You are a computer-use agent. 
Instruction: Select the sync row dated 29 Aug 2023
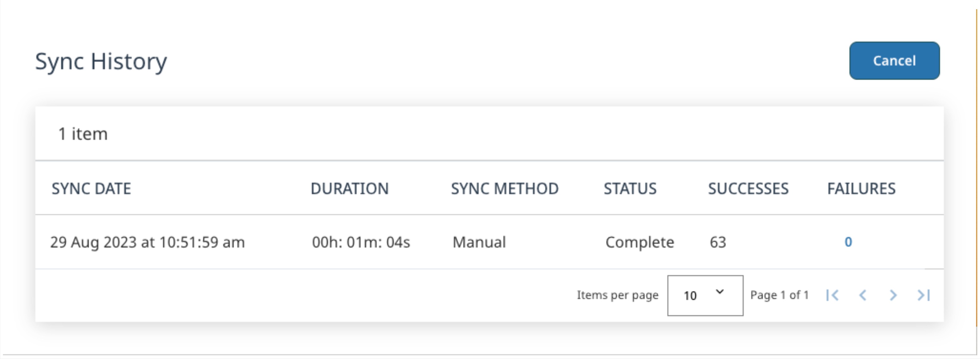tap(148, 242)
